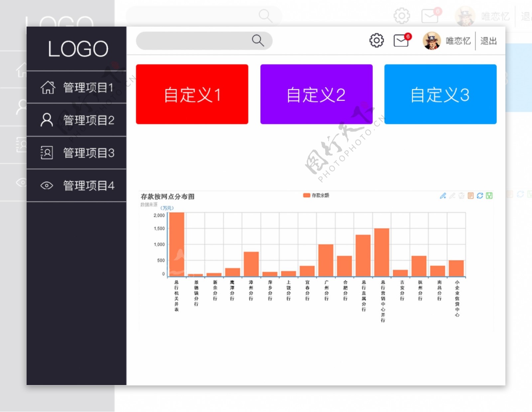Click the 唯恋忆 username
532x412 pixels.
pyautogui.click(x=458, y=41)
